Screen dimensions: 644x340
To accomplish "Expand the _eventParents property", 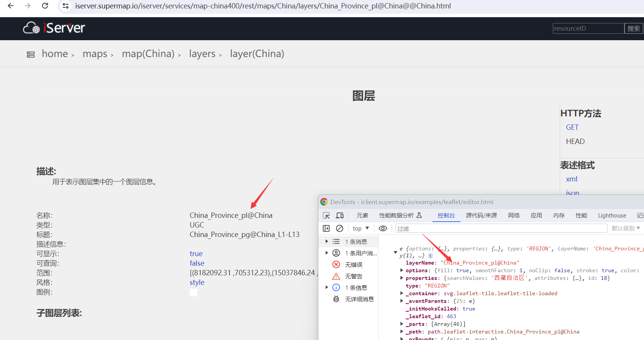I will click(401, 301).
